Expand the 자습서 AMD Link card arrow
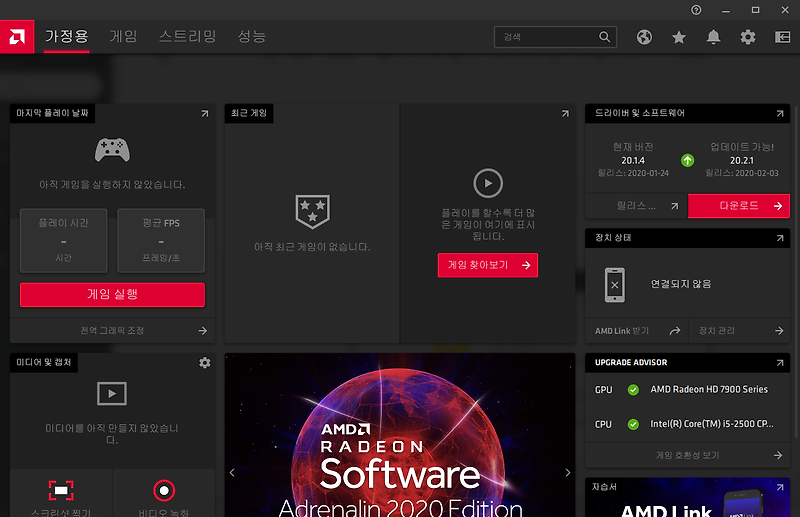 (780, 487)
